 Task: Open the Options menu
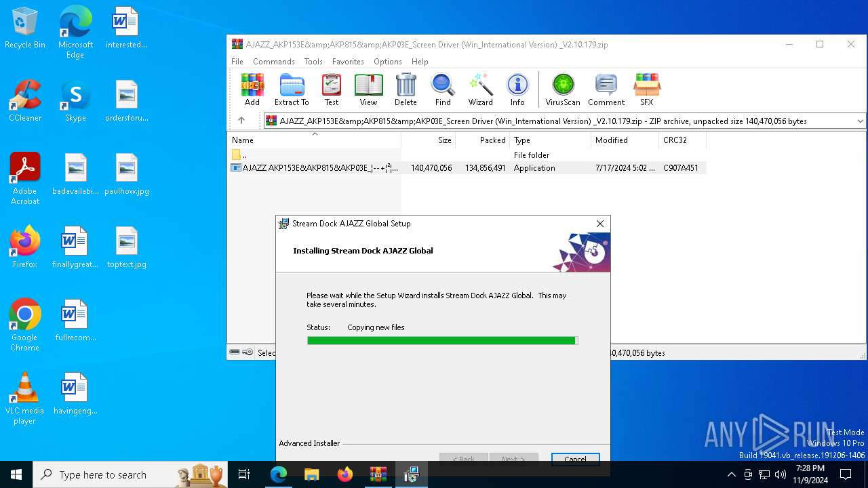388,62
